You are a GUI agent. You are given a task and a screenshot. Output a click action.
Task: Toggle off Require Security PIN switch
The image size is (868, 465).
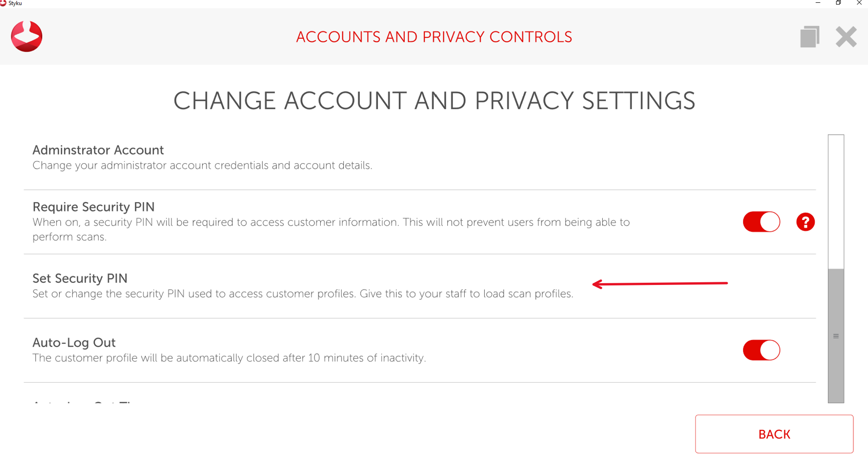[x=761, y=222]
